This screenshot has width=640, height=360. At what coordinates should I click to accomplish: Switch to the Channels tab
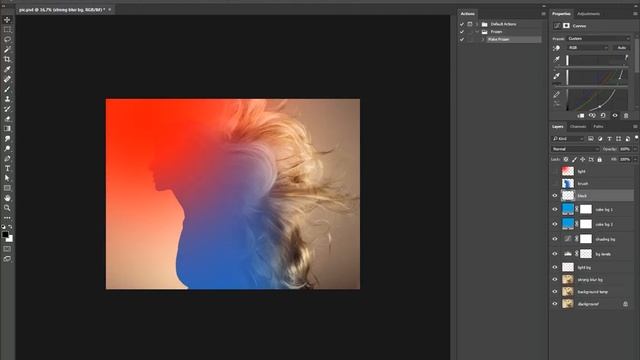[x=578, y=127]
